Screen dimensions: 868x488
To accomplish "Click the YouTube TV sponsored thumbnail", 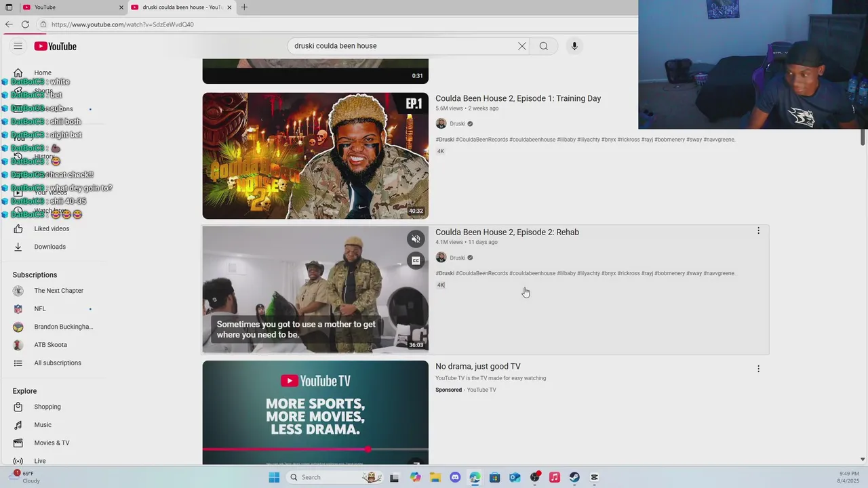I will click(315, 412).
